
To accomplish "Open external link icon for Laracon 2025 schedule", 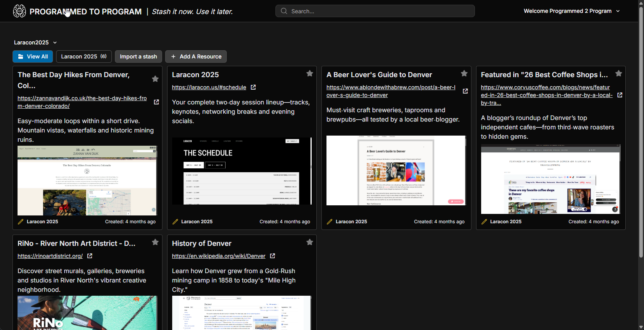I will pyautogui.click(x=253, y=87).
